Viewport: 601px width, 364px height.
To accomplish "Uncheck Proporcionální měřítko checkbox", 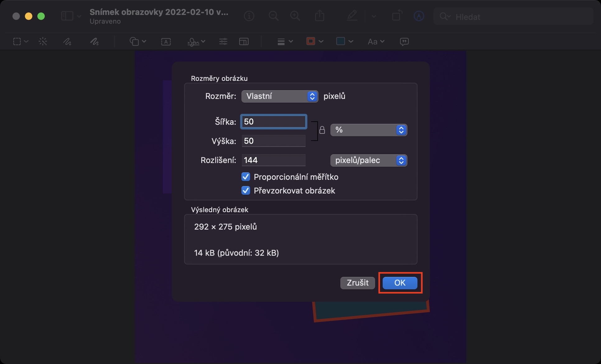I will pyautogui.click(x=246, y=177).
